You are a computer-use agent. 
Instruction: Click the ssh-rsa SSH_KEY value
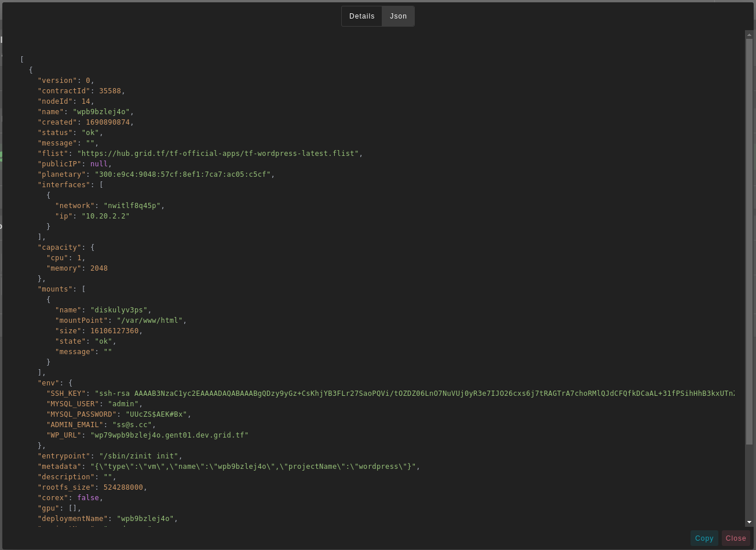coord(414,394)
